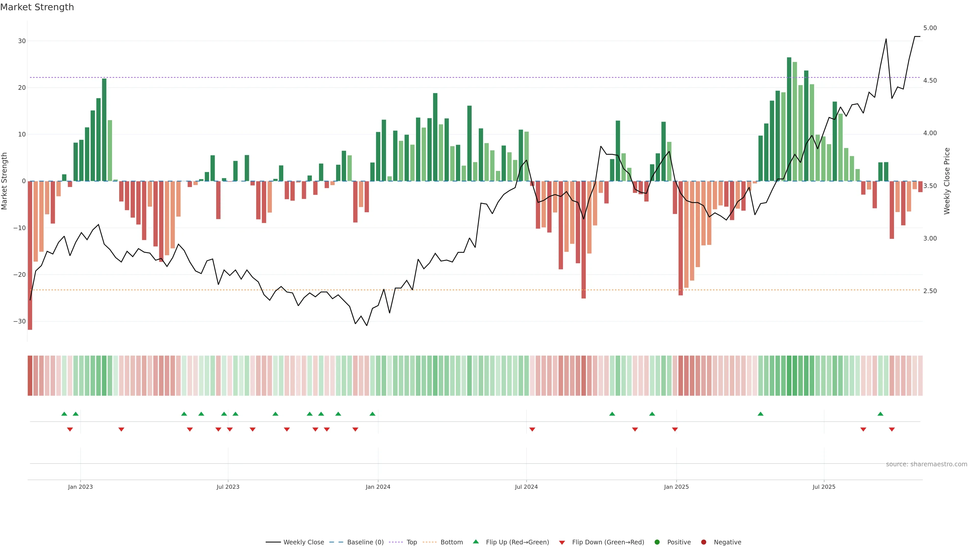
Task: Click the Jan 2024 x-axis label
Action: pos(378,487)
